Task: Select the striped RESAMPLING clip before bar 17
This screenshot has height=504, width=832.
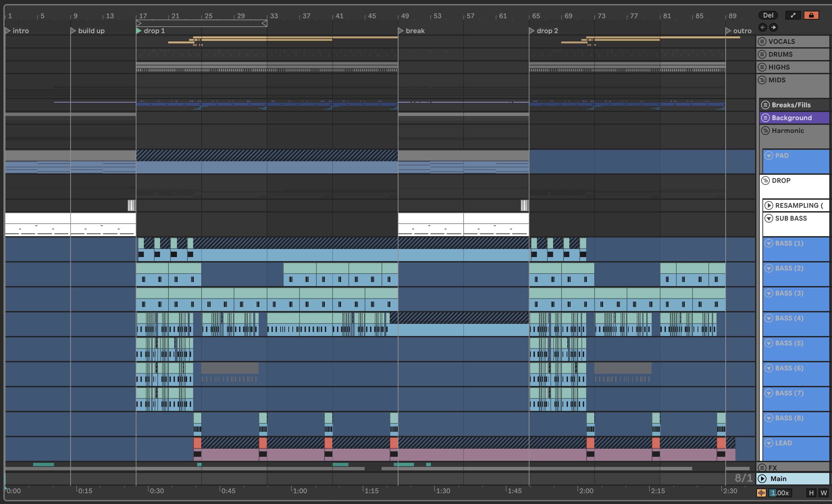Action: 131,205
